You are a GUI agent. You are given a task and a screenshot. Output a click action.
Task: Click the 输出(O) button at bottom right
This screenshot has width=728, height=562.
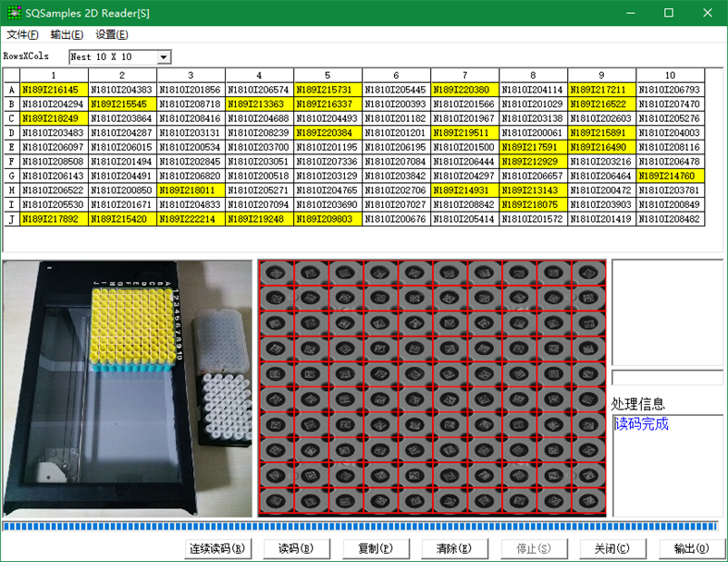(x=692, y=548)
